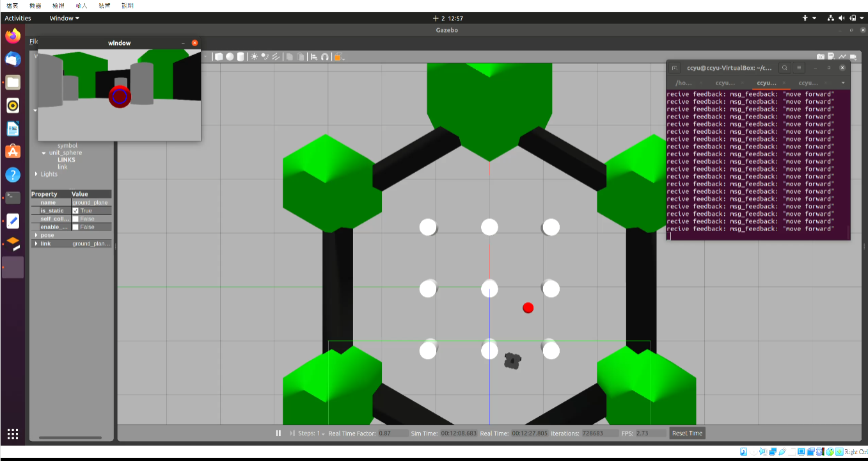This screenshot has height=461, width=868.
Task: Collapse the unit_sphere tree item
Action: (43, 152)
